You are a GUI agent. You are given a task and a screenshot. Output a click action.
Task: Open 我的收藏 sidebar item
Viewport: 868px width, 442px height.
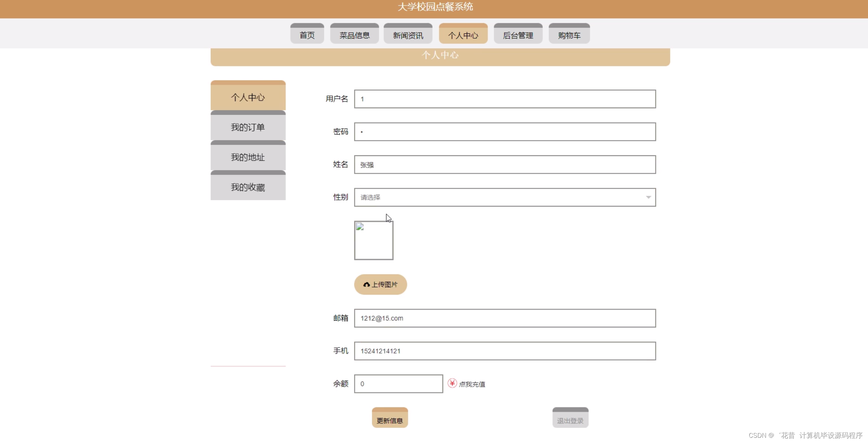(248, 187)
